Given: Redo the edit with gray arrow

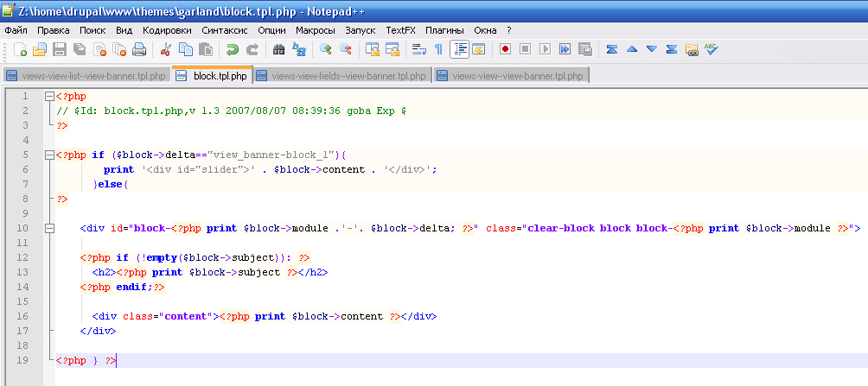Looking at the screenshot, I should [252, 50].
